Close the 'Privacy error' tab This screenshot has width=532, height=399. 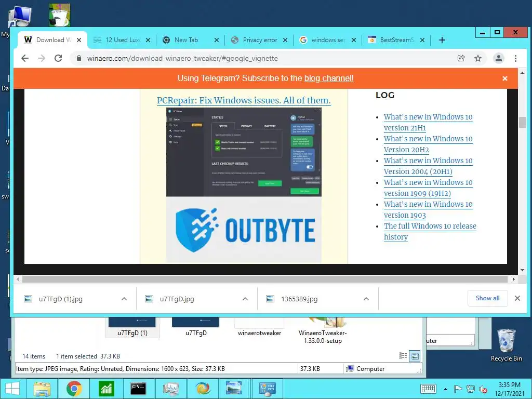point(285,40)
